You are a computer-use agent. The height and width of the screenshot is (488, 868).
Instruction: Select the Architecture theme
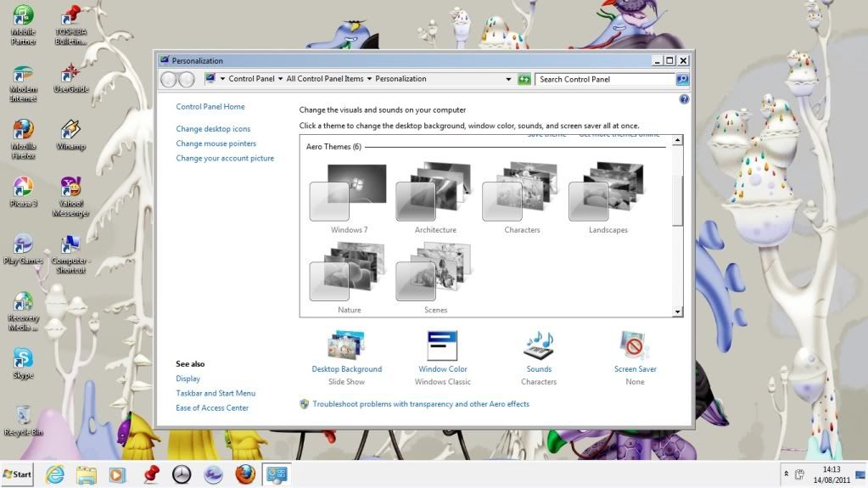pos(435,199)
